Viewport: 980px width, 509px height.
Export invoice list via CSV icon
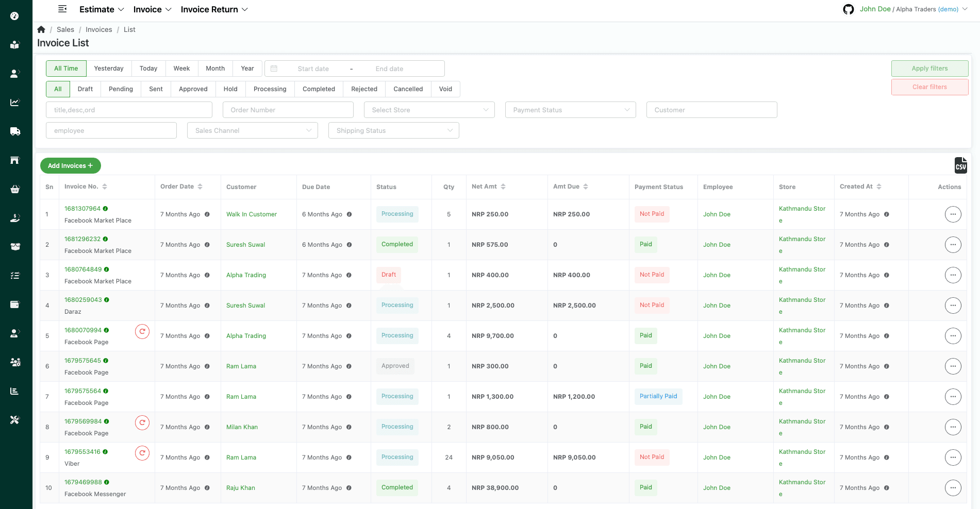[960, 165]
